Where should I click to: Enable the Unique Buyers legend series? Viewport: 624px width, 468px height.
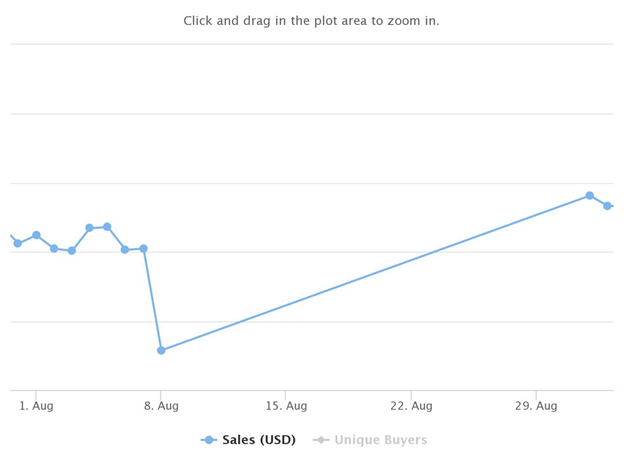click(370, 440)
